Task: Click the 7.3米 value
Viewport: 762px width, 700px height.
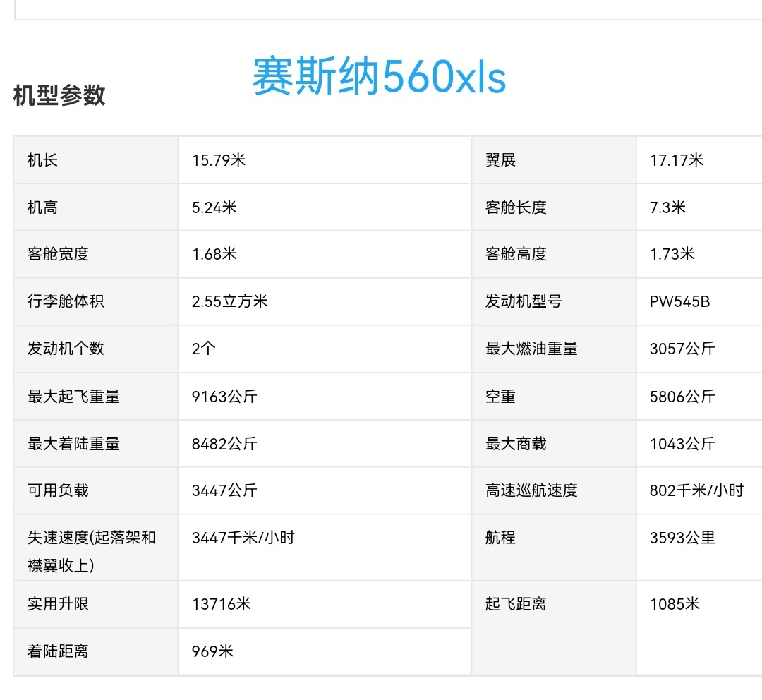Action: pos(667,207)
